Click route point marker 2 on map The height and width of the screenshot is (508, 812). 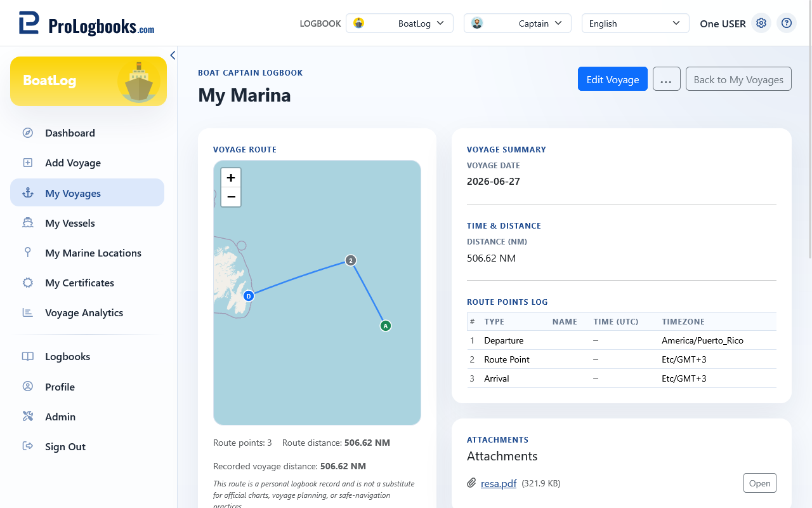tap(350, 260)
